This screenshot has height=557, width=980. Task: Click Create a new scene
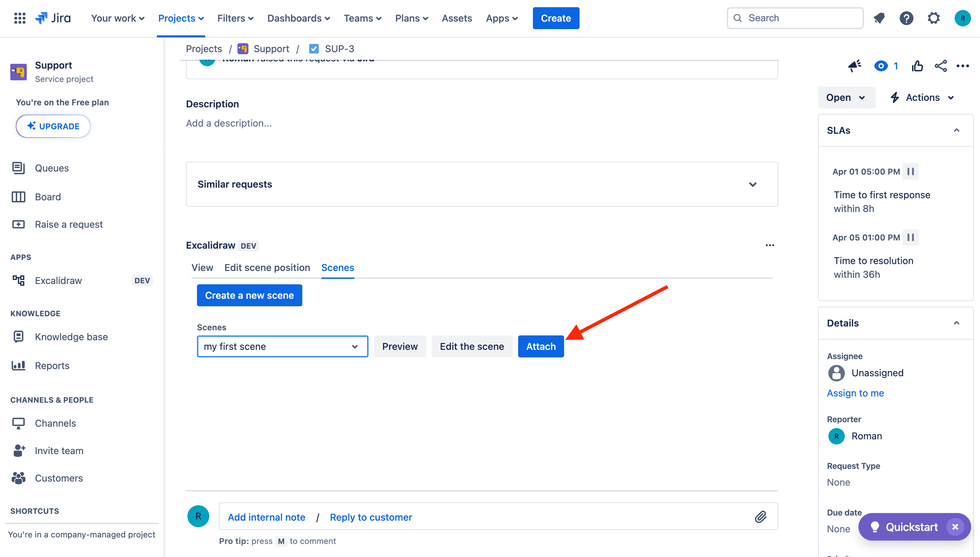coord(249,295)
